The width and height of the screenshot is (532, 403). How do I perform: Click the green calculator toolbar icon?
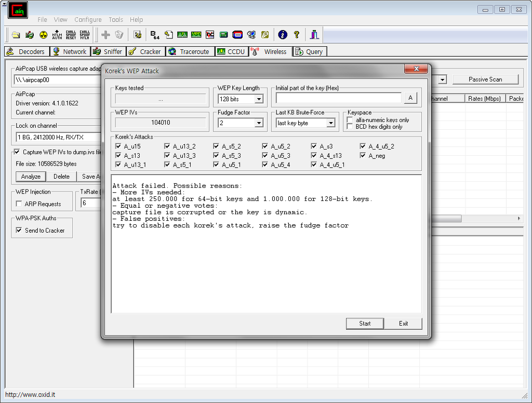pos(223,35)
